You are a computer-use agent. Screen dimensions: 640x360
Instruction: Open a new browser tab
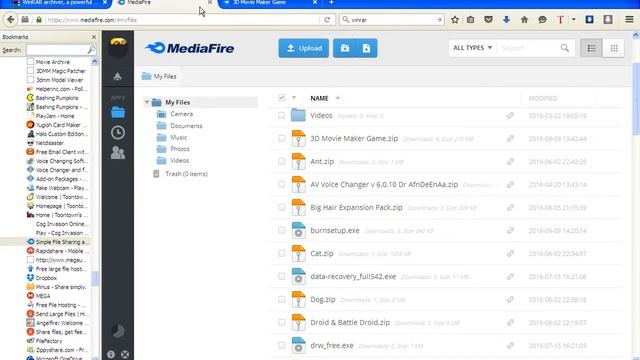point(331,3)
